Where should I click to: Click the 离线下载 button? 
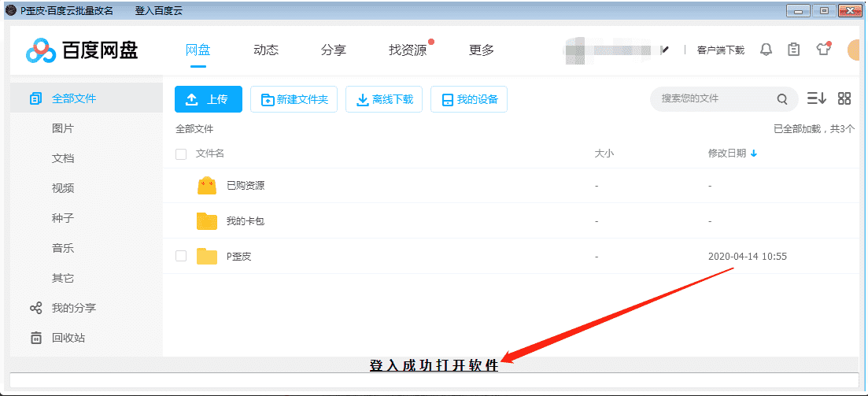(x=383, y=100)
